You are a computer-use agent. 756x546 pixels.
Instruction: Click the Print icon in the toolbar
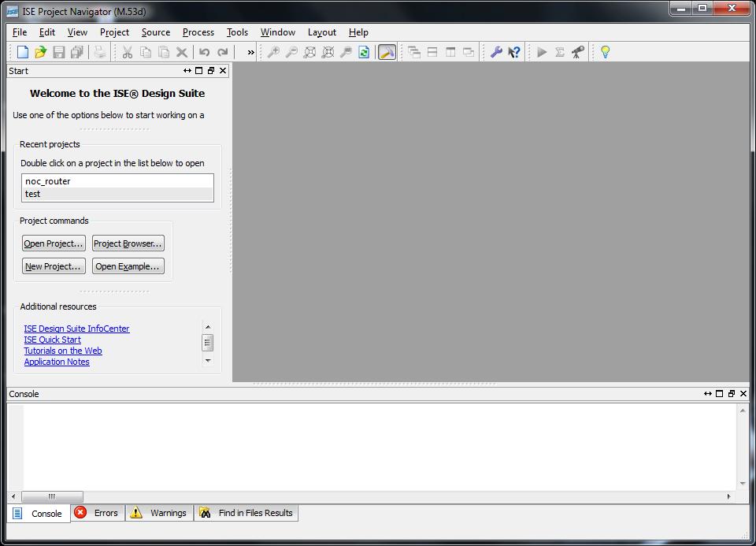100,52
